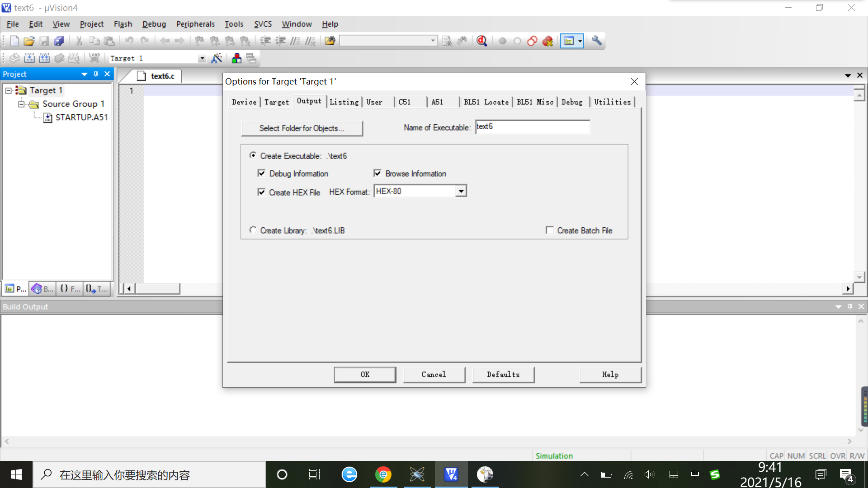
Task: Open Keil uVision taskbar icon
Action: [451, 474]
